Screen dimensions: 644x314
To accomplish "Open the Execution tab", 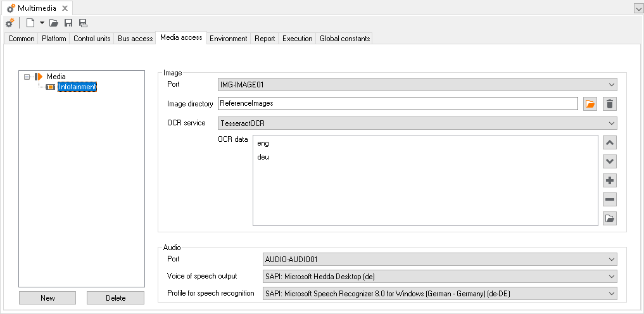I will (x=298, y=39).
